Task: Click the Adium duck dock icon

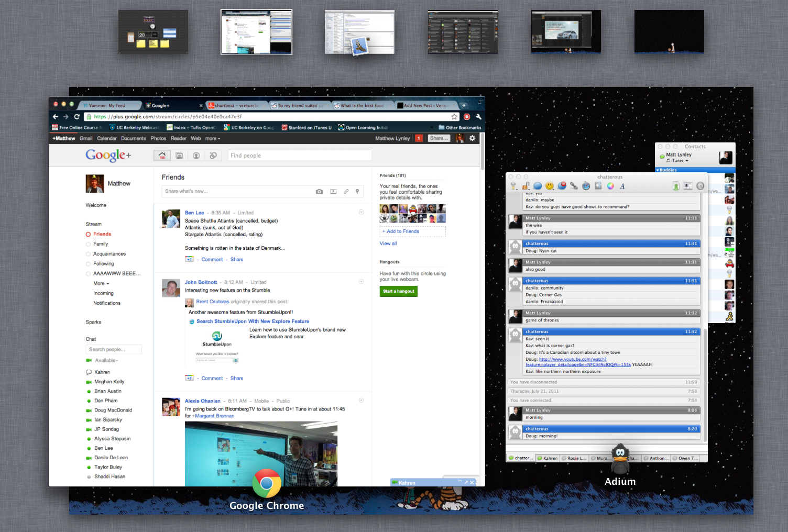Action: point(620,460)
